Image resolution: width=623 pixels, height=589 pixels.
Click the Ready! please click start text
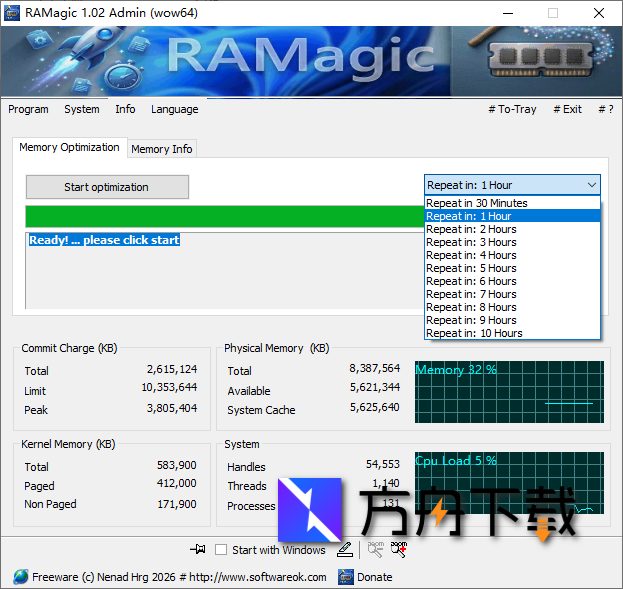104,240
